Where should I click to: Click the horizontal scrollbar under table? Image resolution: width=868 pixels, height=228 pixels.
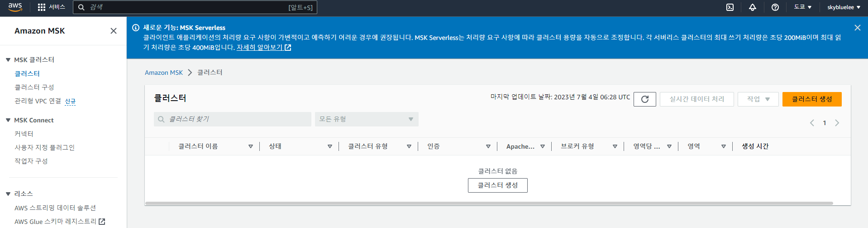(489, 204)
